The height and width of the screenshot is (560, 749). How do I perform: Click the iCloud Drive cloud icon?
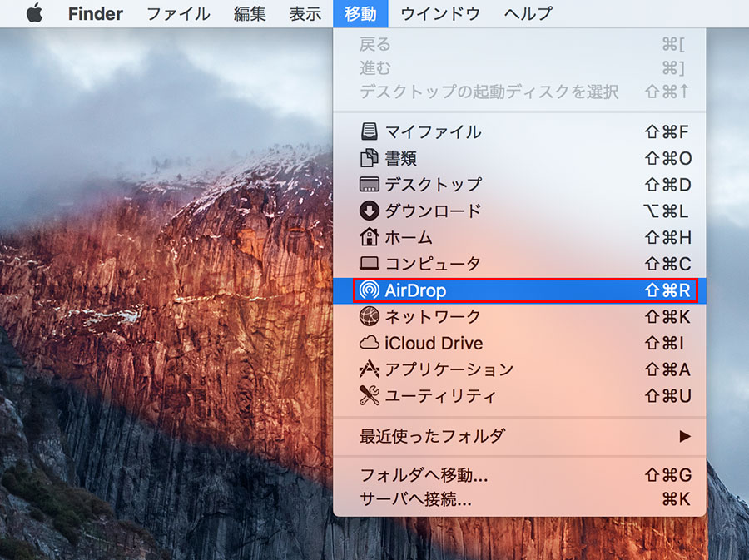(369, 343)
